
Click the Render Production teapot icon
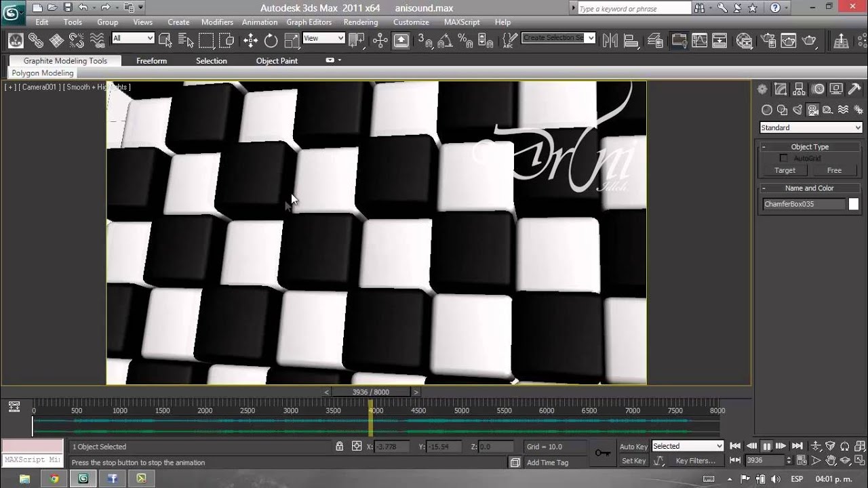pyautogui.click(x=809, y=40)
